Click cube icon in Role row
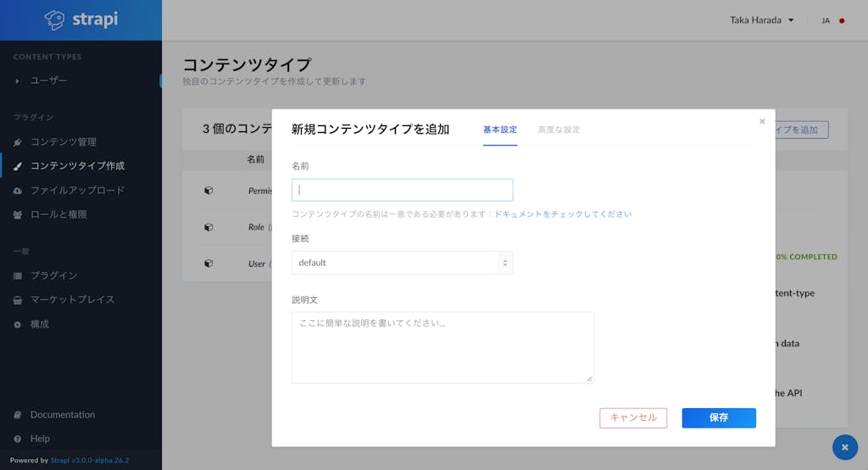The width and height of the screenshot is (868, 470). tap(209, 227)
